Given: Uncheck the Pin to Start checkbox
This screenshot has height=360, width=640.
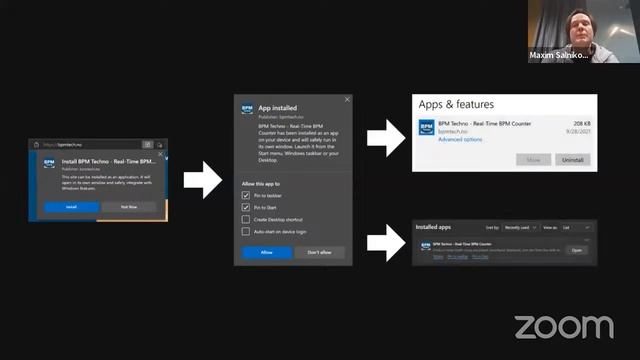Looking at the screenshot, I should (246, 207).
